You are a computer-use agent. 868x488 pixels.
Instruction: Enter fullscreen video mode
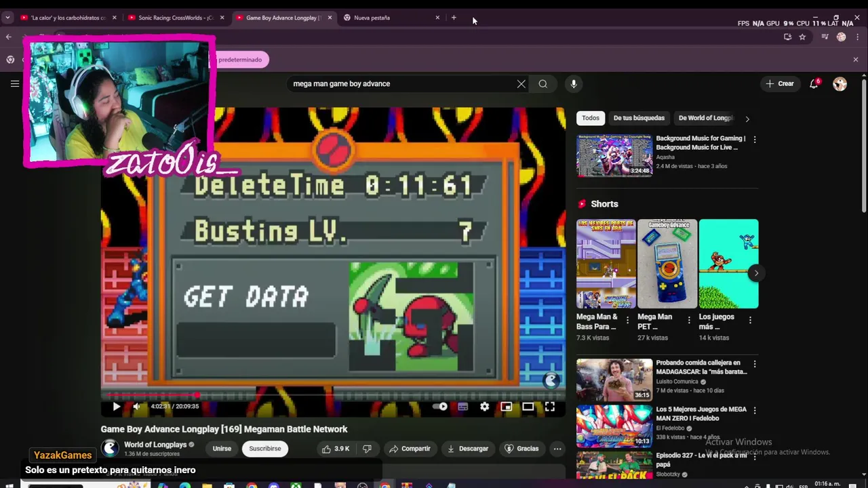click(550, 407)
